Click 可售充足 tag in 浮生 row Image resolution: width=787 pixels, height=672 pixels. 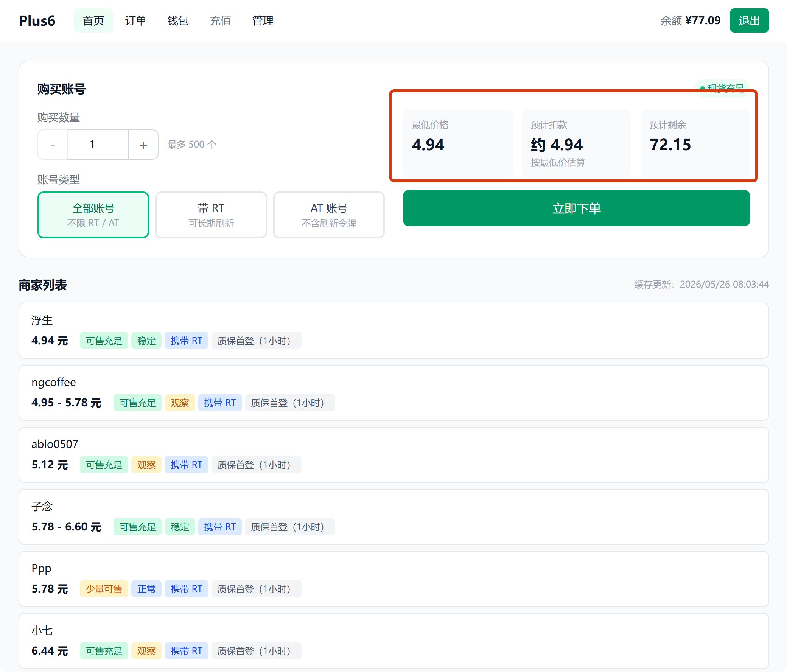[104, 341]
